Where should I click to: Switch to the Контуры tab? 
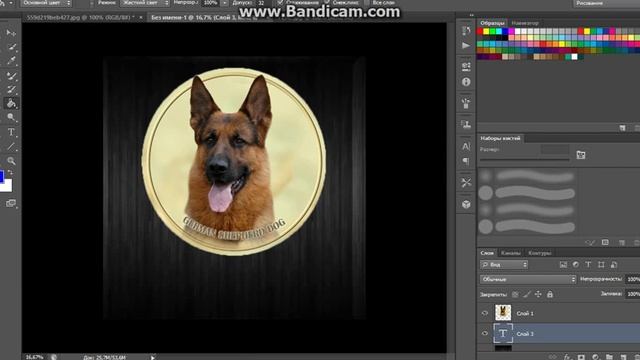click(540, 253)
